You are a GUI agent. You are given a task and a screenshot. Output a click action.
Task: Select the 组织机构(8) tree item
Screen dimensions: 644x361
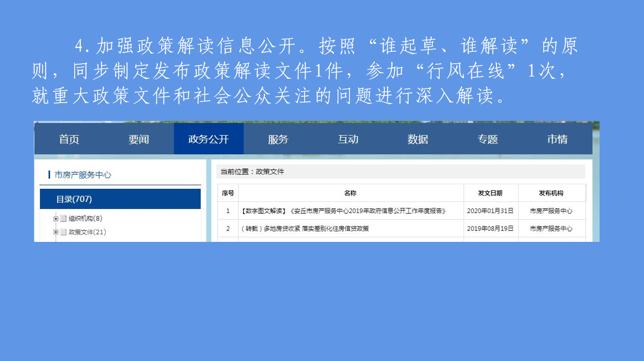tap(85, 219)
